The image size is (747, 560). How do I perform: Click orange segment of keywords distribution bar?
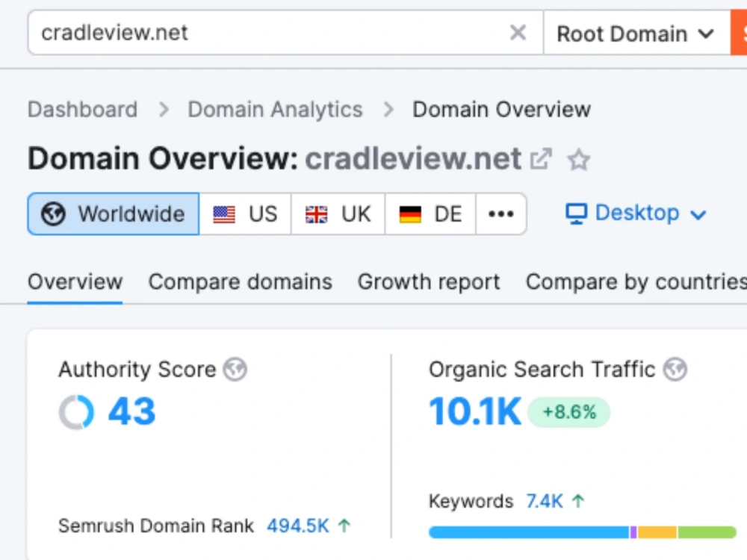657,532
